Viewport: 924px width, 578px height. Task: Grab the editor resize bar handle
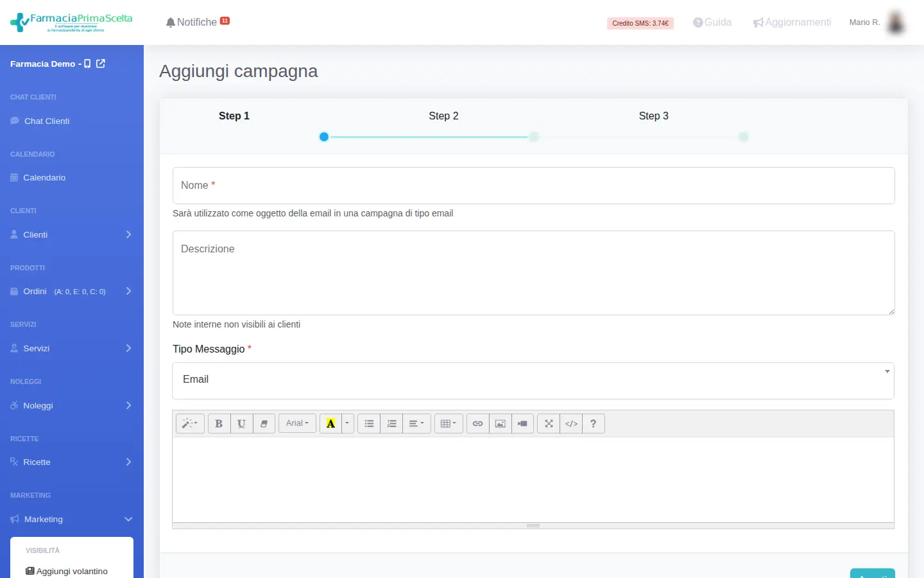click(x=533, y=525)
